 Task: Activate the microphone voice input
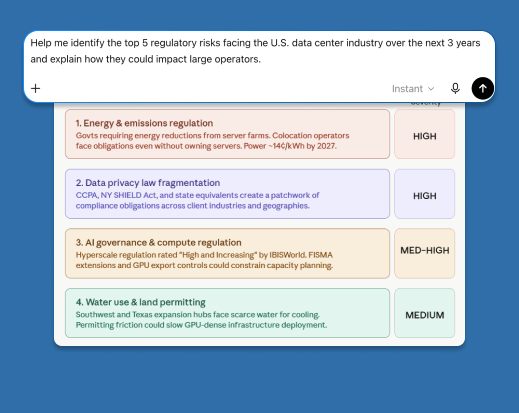(x=455, y=88)
